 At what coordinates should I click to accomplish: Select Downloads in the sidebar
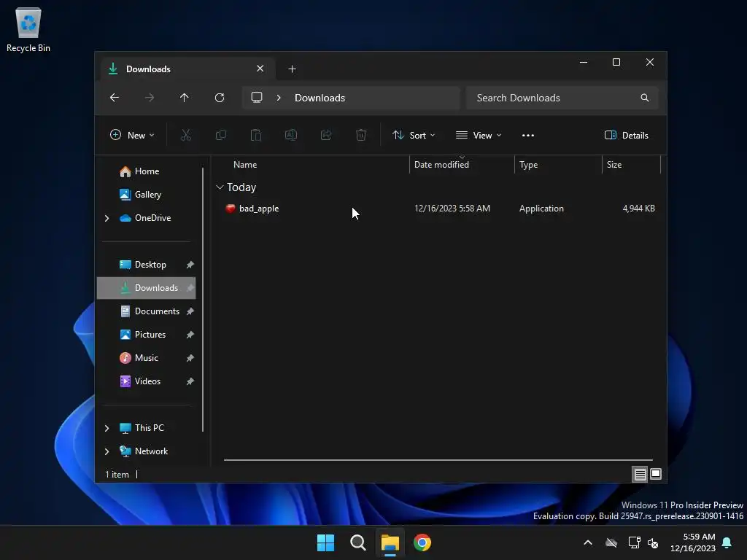coord(146,288)
